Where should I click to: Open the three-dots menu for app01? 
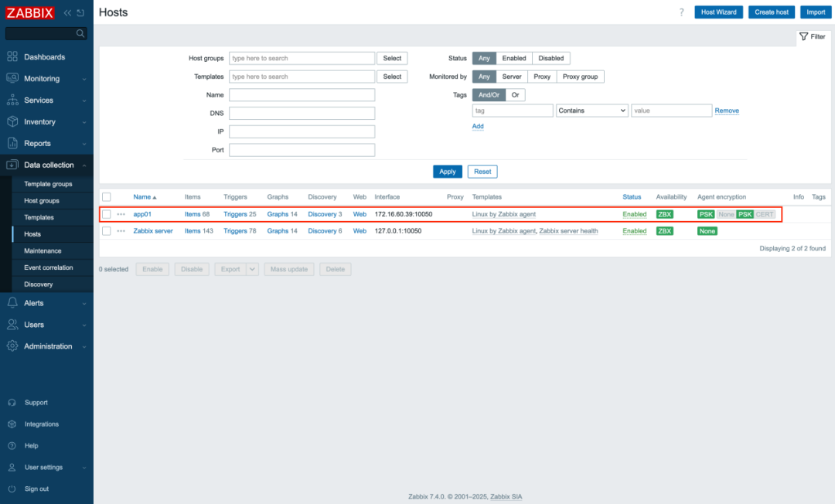point(121,214)
